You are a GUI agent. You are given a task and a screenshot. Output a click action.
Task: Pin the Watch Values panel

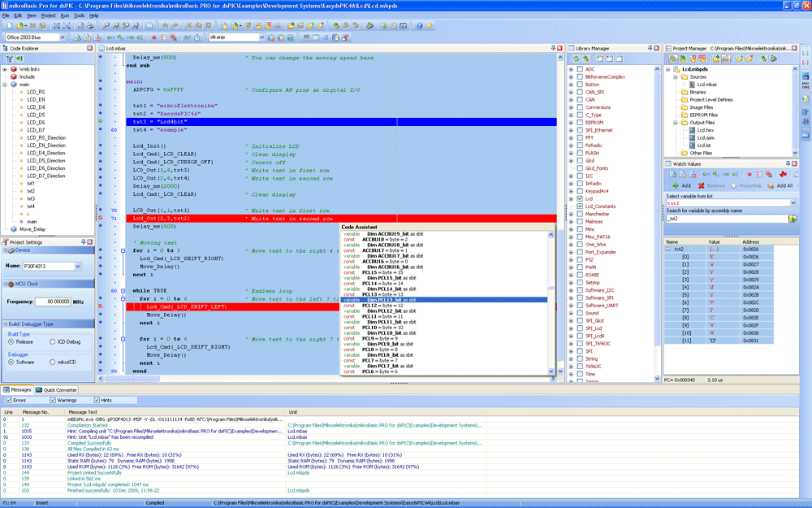788,163
